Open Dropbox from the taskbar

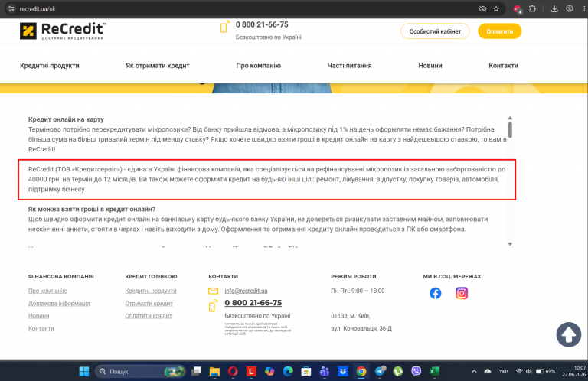[343, 371]
